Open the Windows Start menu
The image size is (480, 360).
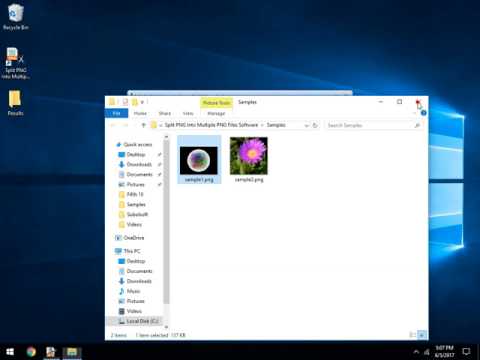(x=10, y=352)
